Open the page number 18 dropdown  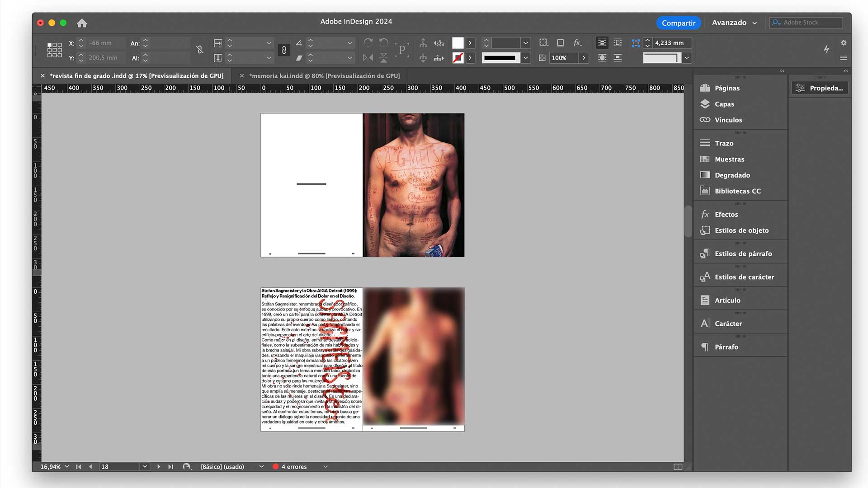coord(145,467)
